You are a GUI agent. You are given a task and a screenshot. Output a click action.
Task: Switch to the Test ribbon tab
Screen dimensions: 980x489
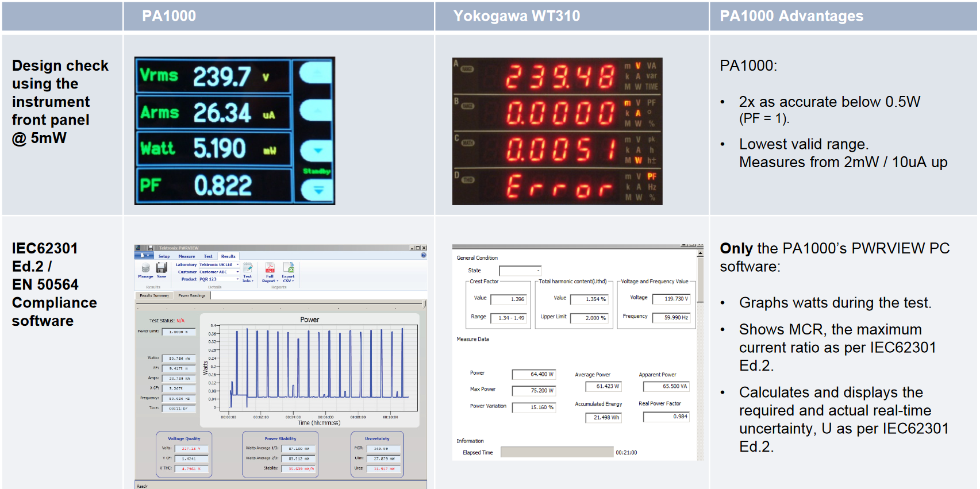(208, 256)
